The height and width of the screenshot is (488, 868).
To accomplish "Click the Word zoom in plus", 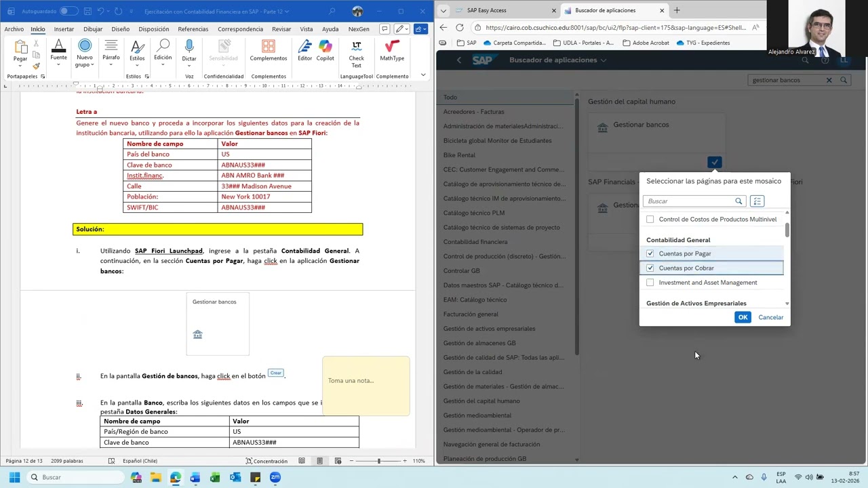I will pos(405,461).
